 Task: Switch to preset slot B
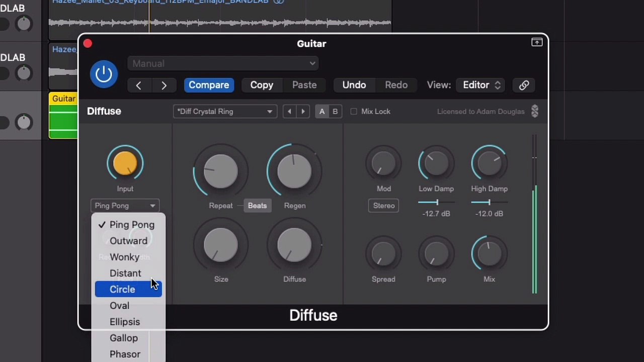point(335,112)
